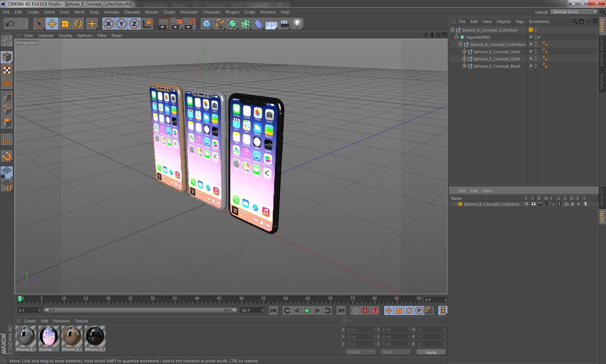Image resolution: width=606 pixels, height=364 pixels.
Task: Open the MoGraph menu
Action: tap(189, 12)
